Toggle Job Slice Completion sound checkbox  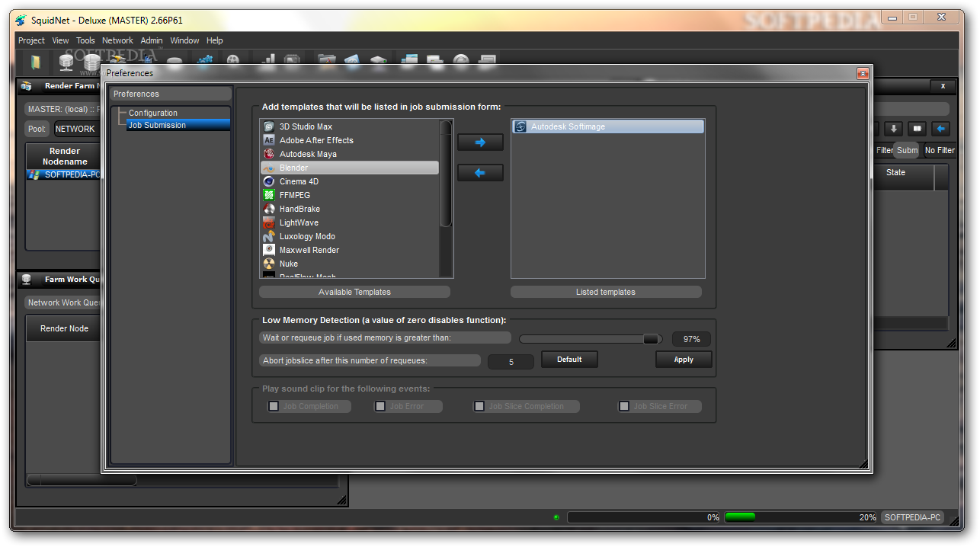479,406
